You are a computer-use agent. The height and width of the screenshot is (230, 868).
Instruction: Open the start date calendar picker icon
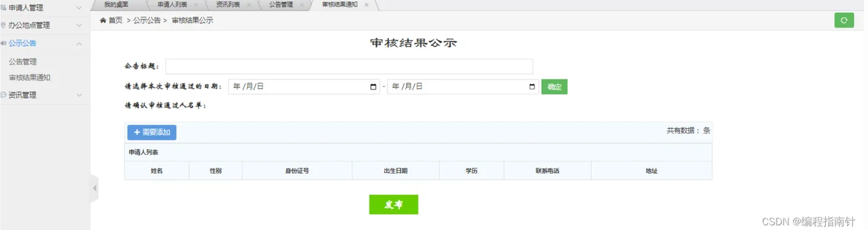pos(373,87)
